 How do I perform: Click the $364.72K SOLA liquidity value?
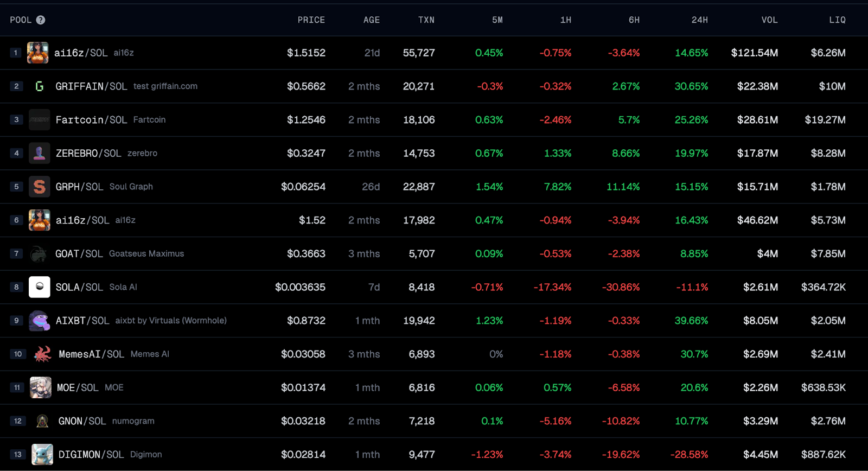824,287
